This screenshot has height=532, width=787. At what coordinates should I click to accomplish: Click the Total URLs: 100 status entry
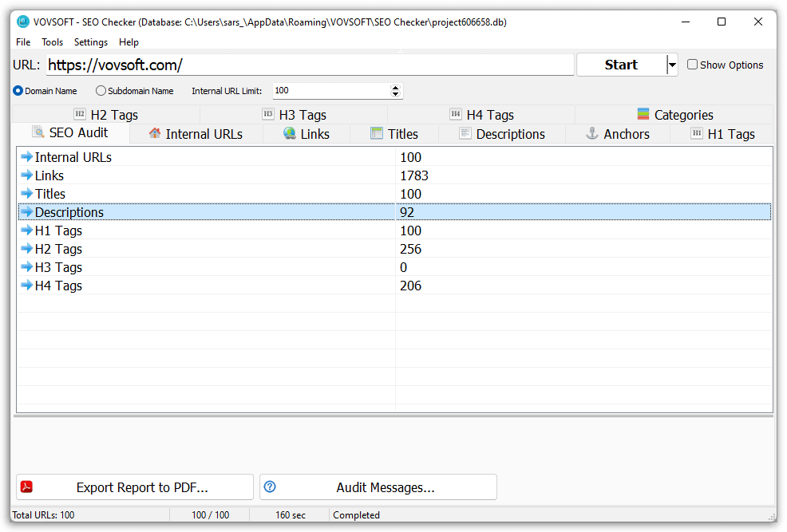[43, 515]
